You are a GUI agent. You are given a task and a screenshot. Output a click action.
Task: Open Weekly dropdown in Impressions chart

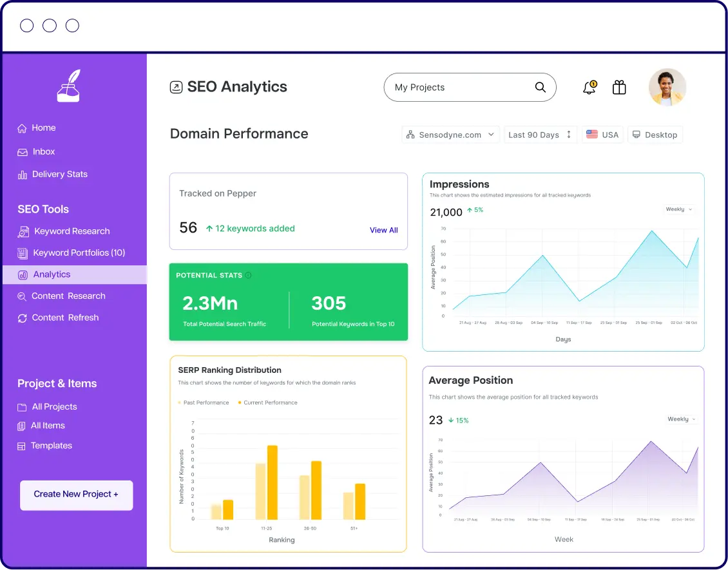tap(679, 209)
